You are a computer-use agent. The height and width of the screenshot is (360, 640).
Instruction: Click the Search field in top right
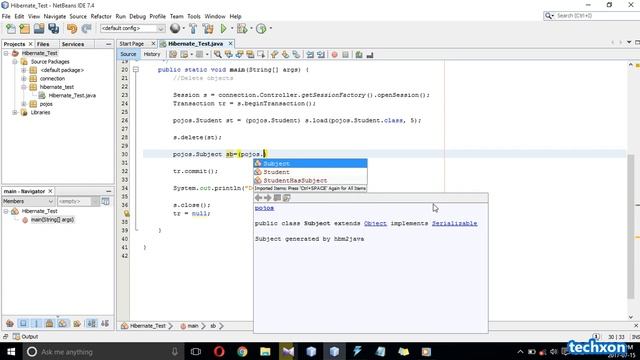(x=592, y=16)
